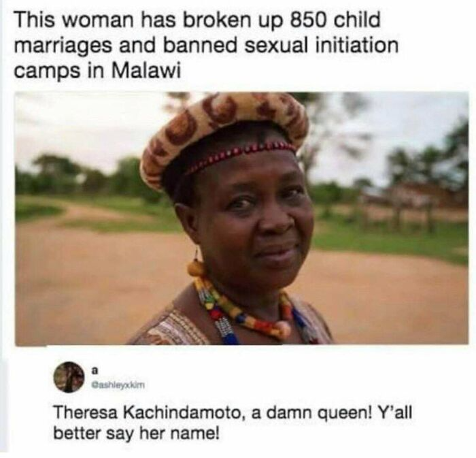
Task: Open the ashleyxkim profile avatar
Action: pos(69,377)
